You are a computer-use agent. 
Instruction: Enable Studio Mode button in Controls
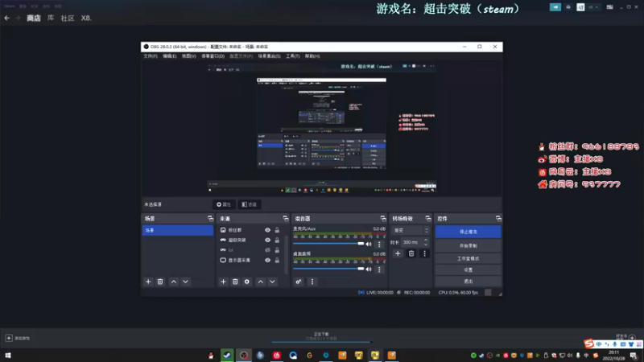pyautogui.click(x=469, y=258)
